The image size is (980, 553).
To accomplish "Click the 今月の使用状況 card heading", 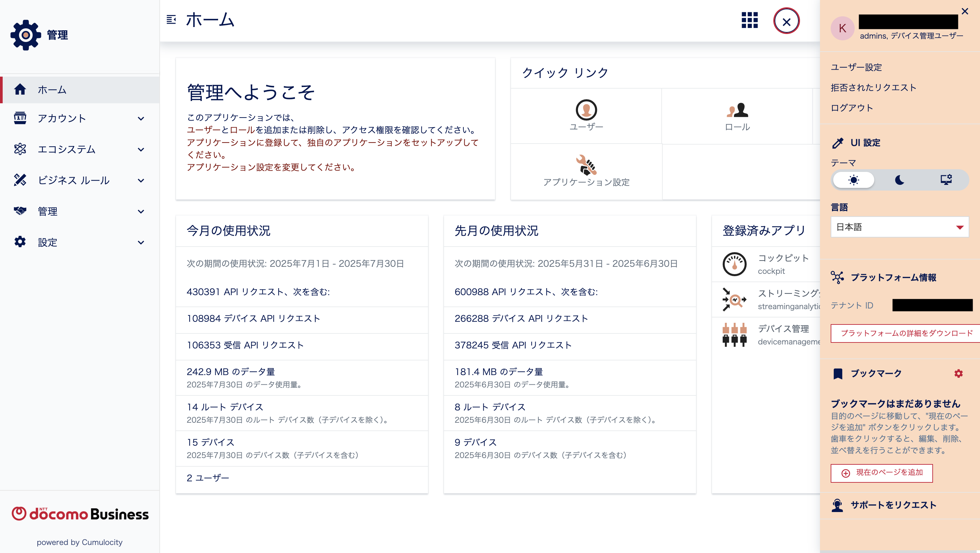I will [x=228, y=231].
